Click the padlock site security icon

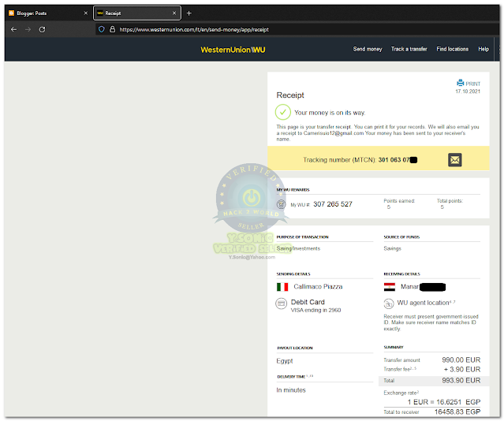[112, 30]
